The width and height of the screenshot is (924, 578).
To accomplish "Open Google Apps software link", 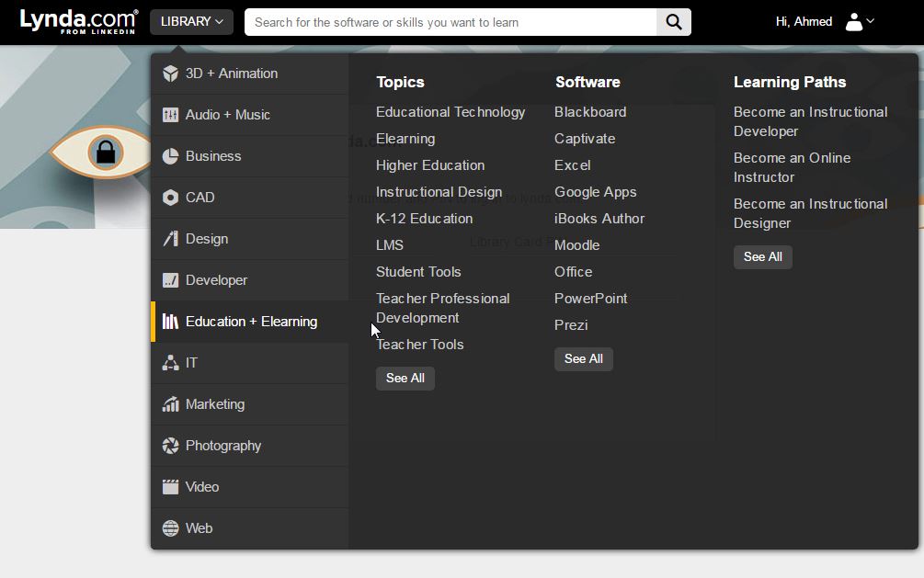I will [x=595, y=191].
